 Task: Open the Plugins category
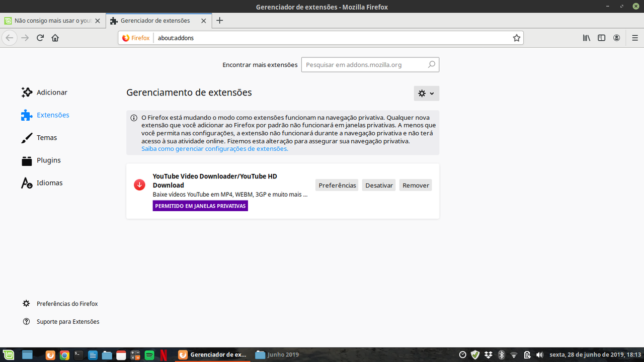41,160
